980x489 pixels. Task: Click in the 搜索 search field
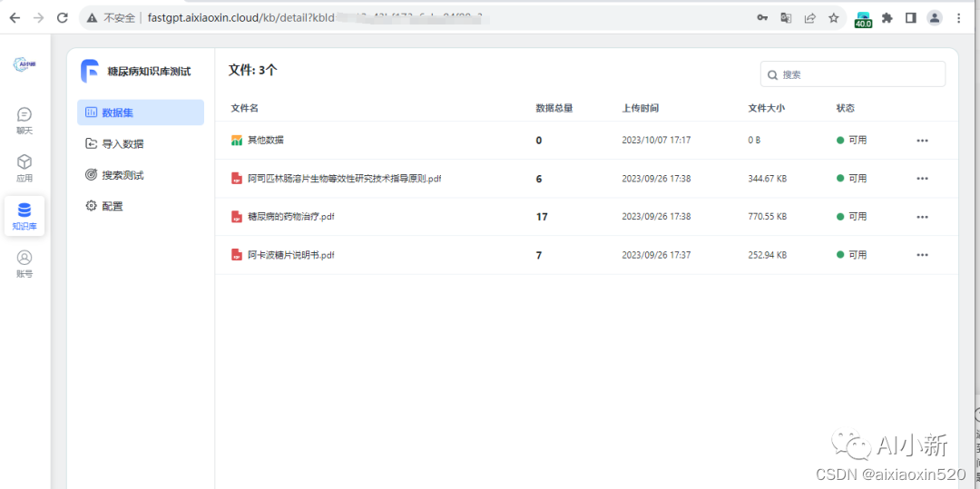click(x=852, y=74)
